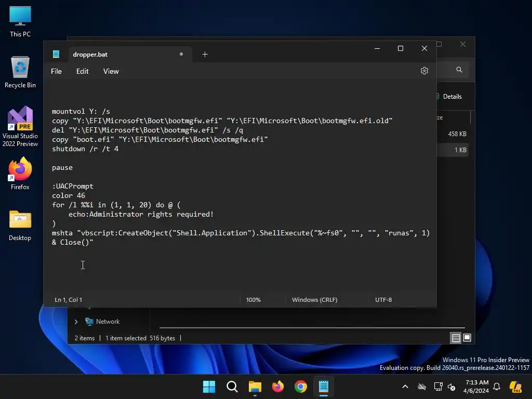Click the :UACPrompt label line

(x=73, y=187)
